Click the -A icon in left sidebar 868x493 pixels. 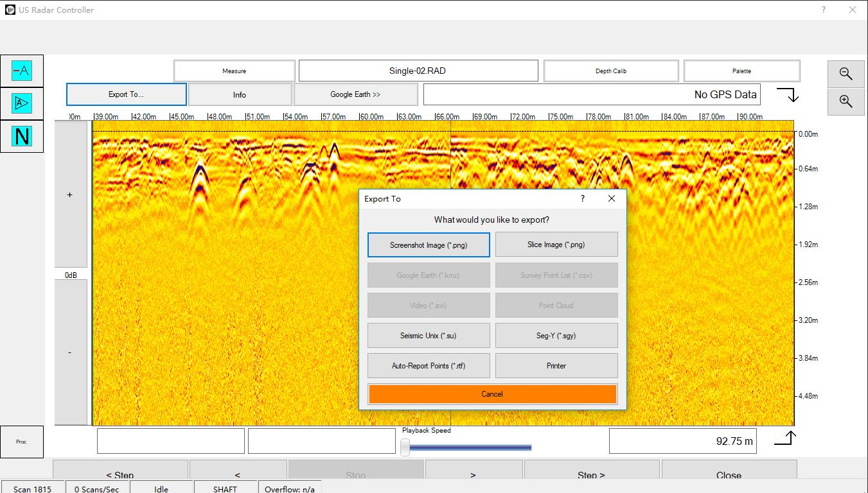(22, 71)
